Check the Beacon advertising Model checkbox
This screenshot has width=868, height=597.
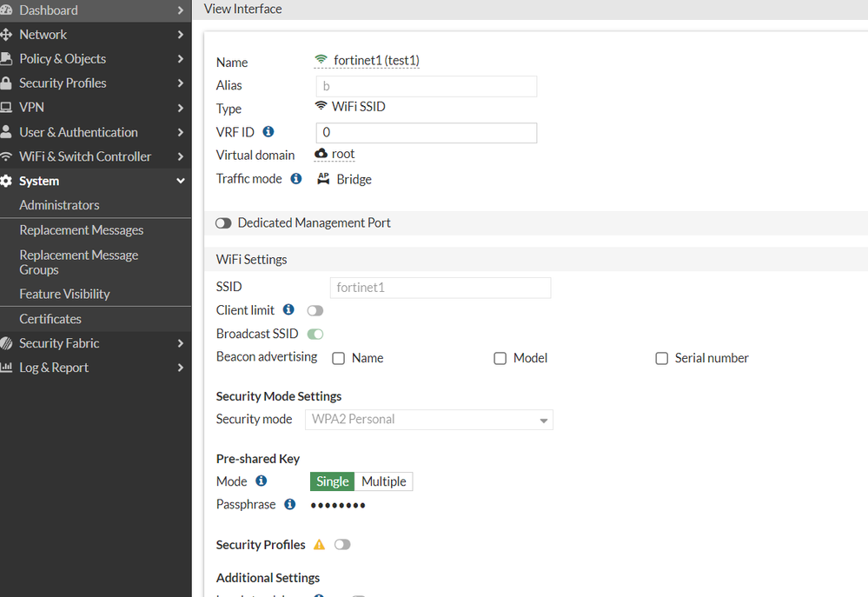500,358
